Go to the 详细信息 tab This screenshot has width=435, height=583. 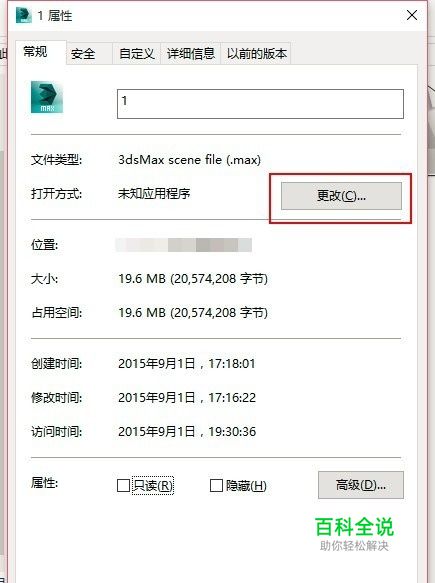point(191,54)
